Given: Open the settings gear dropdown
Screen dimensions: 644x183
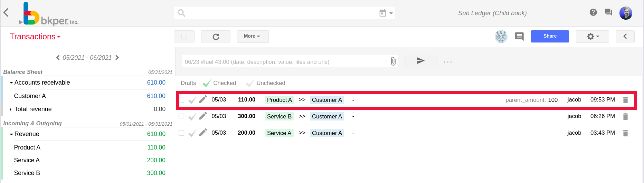Looking at the screenshot, I should click(x=592, y=36).
